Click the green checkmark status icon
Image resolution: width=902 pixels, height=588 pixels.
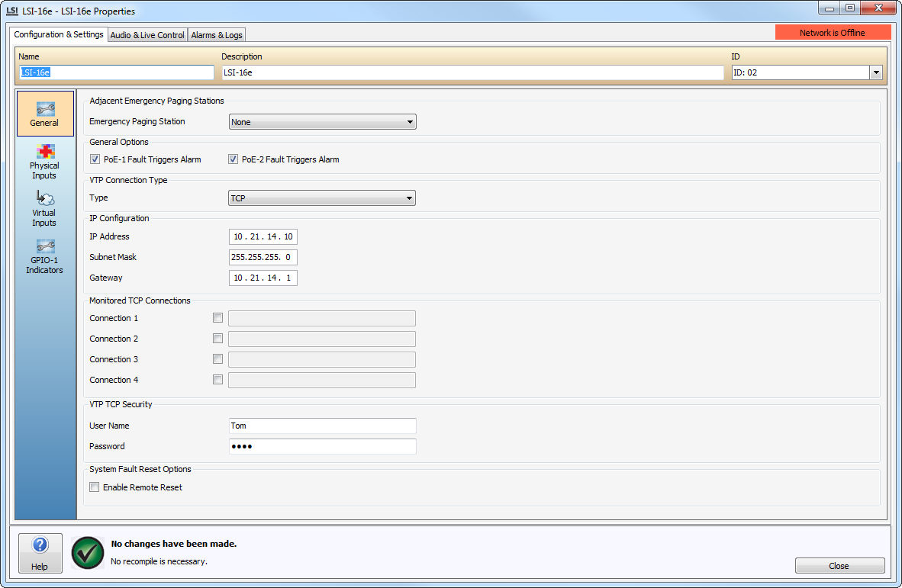pyautogui.click(x=88, y=552)
